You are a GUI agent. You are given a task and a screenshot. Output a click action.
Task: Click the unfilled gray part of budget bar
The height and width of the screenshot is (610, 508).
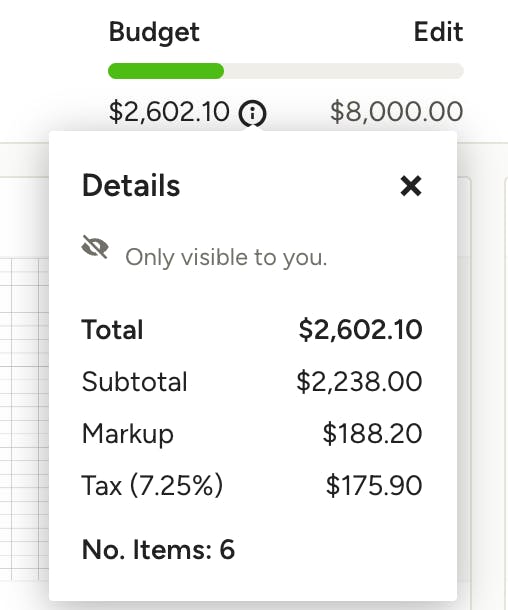pos(343,71)
